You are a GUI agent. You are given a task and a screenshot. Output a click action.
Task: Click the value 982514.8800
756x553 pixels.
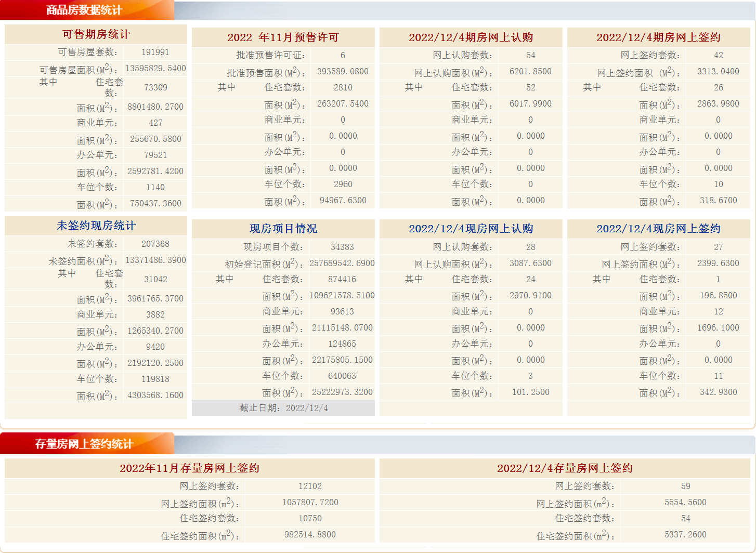310,534
